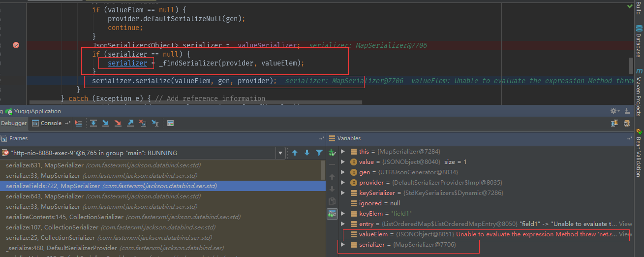Click Show Execution Point icon
This screenshot has width=644, height=257.
click(79, 123)
